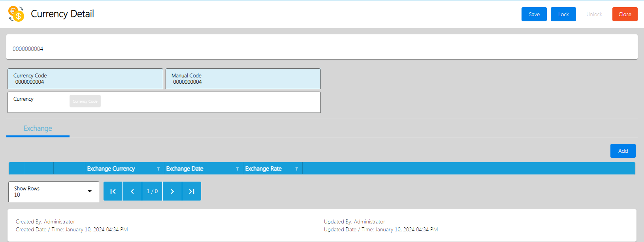Viewport: 644px width, 242px height.
Task: Go to the next page
Action: (172, 191)
